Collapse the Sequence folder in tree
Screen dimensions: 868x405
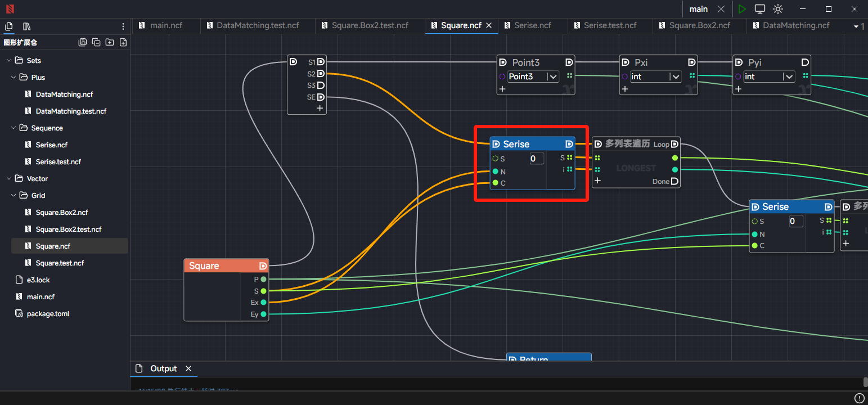14,128
